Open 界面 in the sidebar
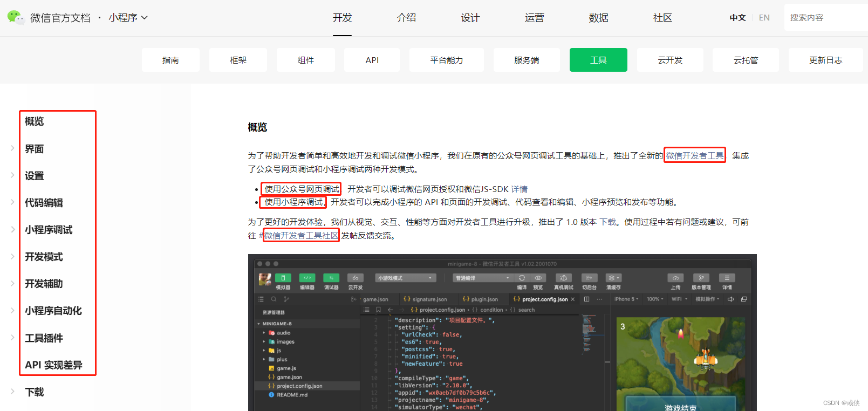Screen dimensions: 868x411 (x=35, y=148)
